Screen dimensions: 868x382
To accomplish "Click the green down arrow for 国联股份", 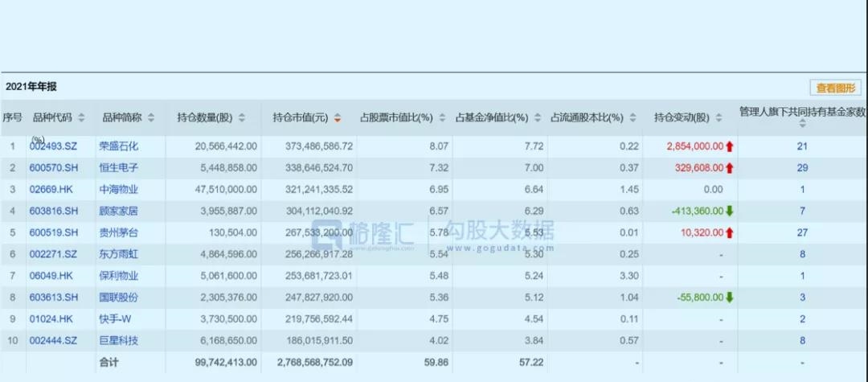I will tap(729, 298).
